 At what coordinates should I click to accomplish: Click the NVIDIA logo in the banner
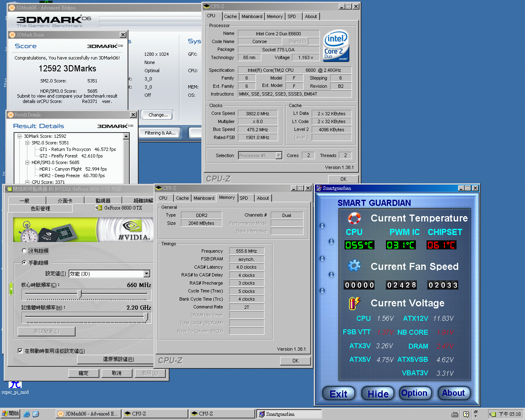134,230
